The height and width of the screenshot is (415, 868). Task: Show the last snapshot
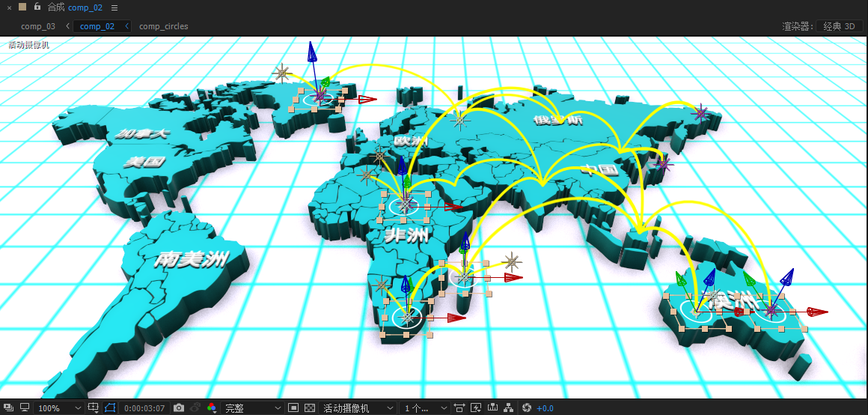pyautogui.click(x=195, y=408)
